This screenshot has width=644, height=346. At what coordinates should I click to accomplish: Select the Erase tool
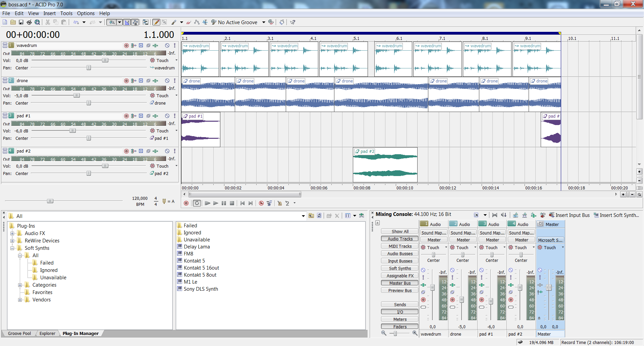(x=189, y=22)
